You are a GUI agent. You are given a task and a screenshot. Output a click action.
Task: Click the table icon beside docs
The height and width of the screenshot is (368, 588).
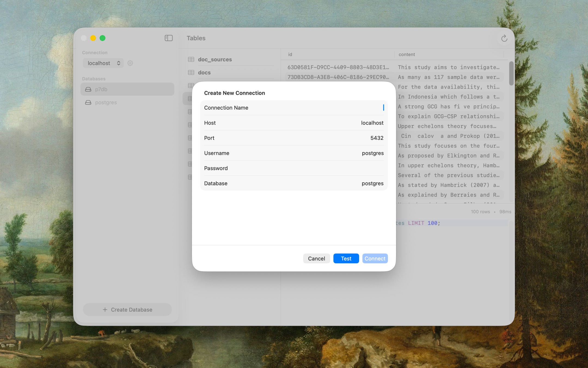point(191,72)
